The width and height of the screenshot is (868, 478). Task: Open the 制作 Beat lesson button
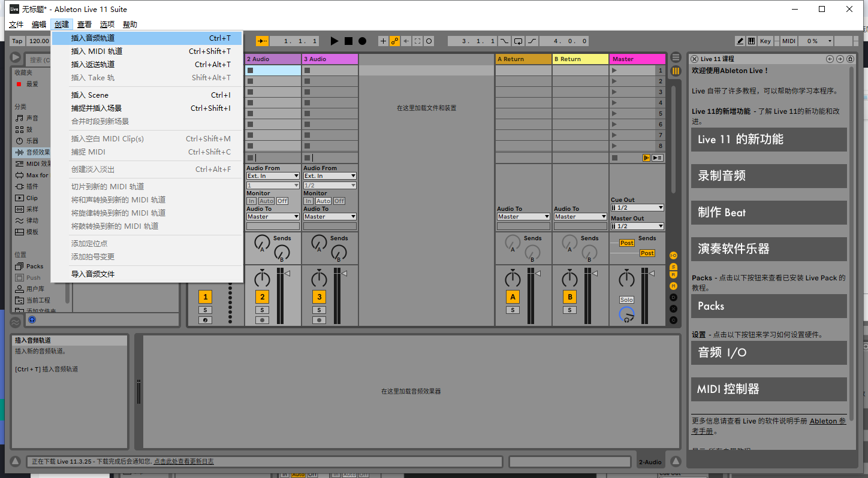pos(769,213)
